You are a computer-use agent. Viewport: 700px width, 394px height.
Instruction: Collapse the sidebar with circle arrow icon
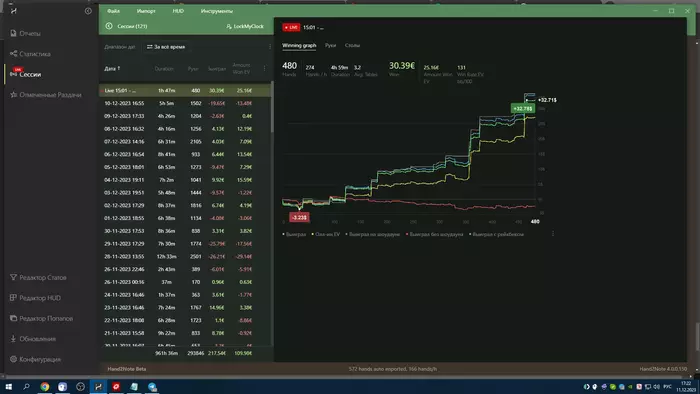88,11
